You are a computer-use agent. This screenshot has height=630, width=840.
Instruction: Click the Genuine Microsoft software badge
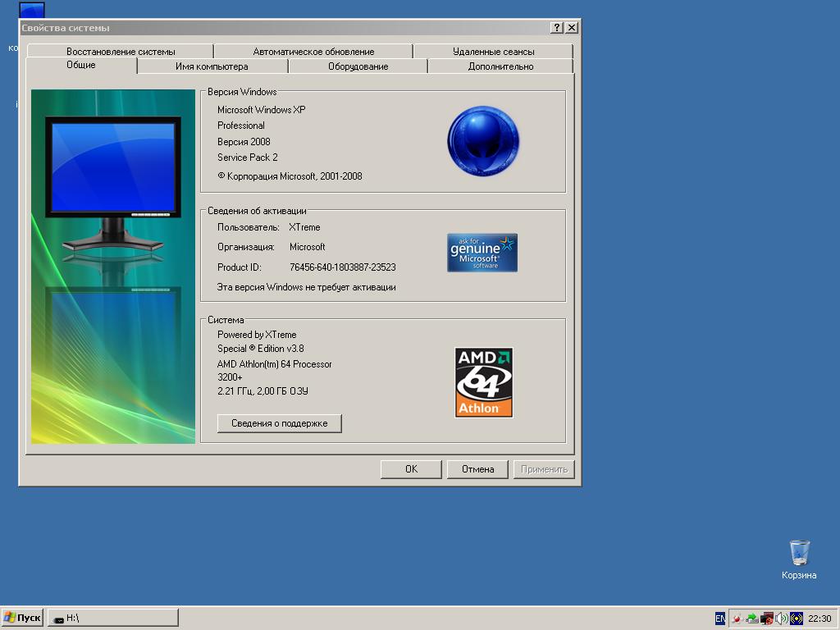[x=482, y=253]
